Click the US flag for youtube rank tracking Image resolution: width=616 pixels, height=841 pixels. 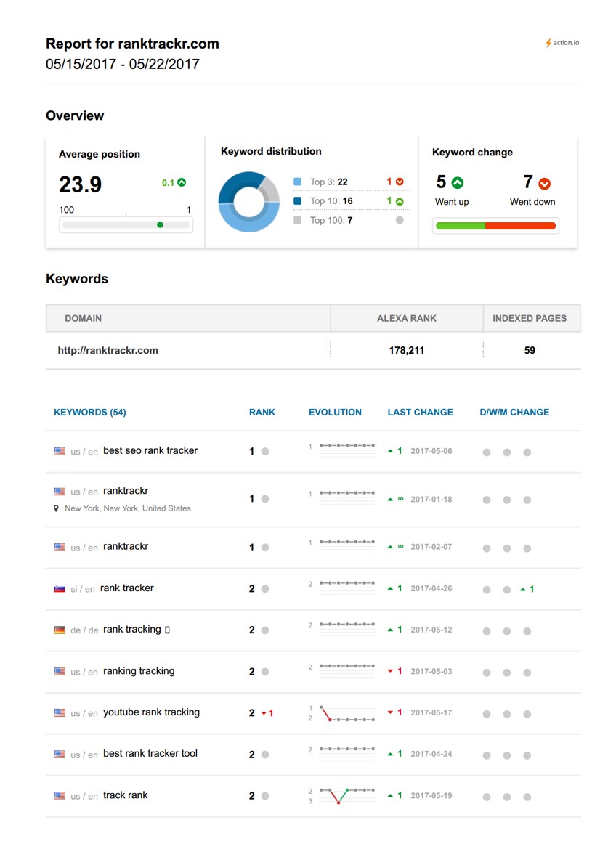pos(60,712)
